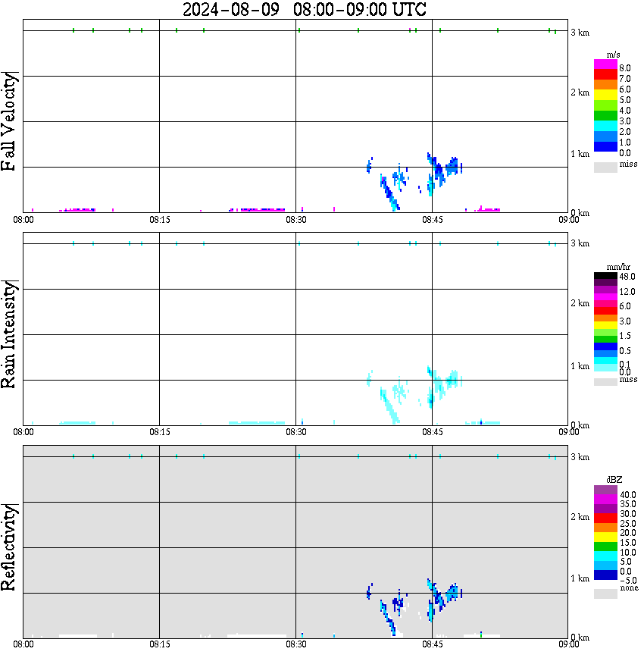Click the mm/hr unit label

[x=618, y=267]
